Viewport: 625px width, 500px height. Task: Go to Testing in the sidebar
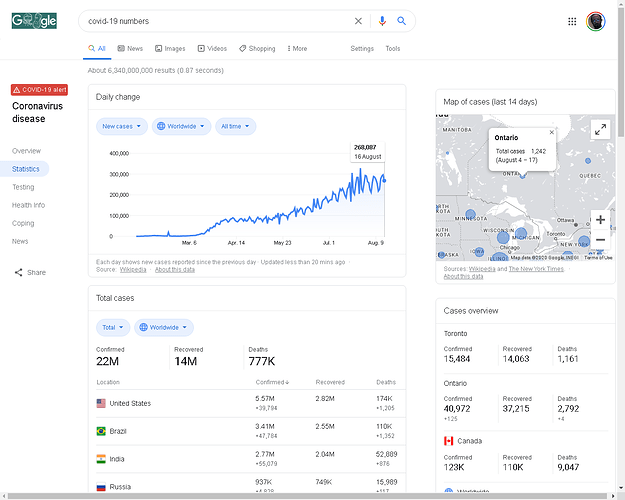[x=23, y=187]
